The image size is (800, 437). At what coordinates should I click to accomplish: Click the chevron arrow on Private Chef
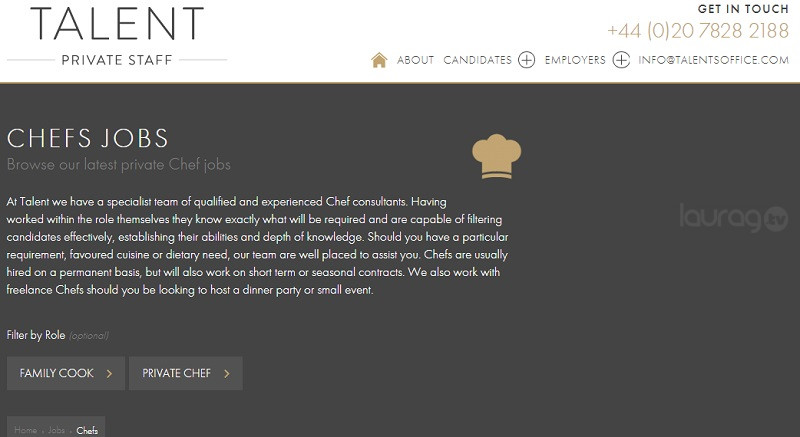tap(227, 374)
